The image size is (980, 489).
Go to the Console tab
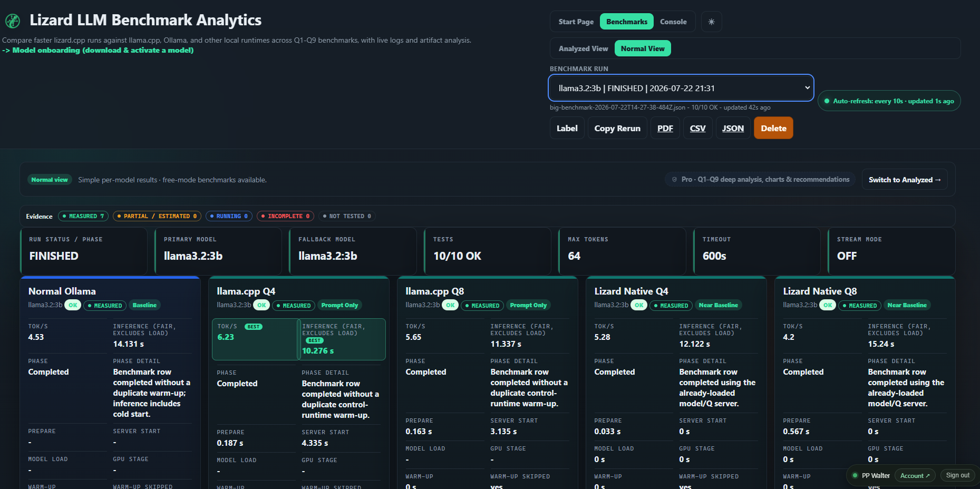[x=673, y=22]
